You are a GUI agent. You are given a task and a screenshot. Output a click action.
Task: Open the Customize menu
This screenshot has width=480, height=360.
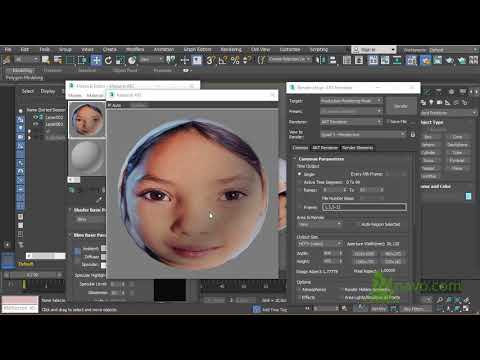click(x=290, y=49)
